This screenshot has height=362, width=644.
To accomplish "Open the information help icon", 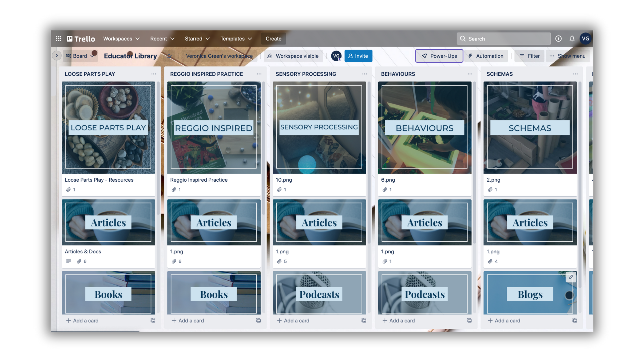I will coord(558,39).
